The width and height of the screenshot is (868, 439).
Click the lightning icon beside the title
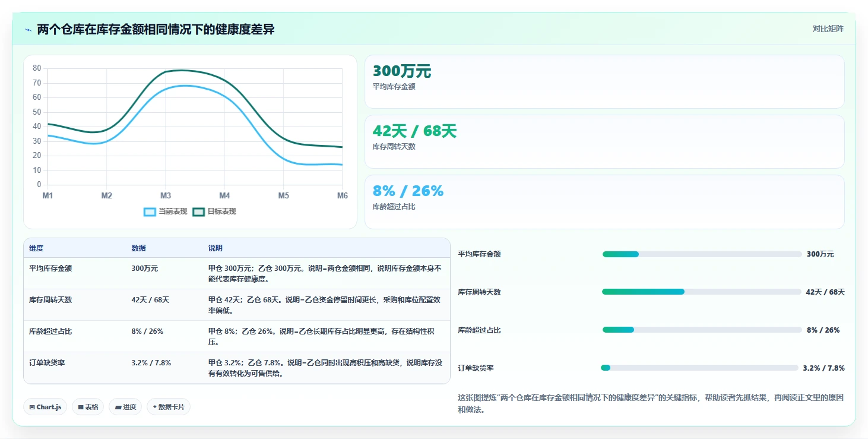(x=28, y=30)
